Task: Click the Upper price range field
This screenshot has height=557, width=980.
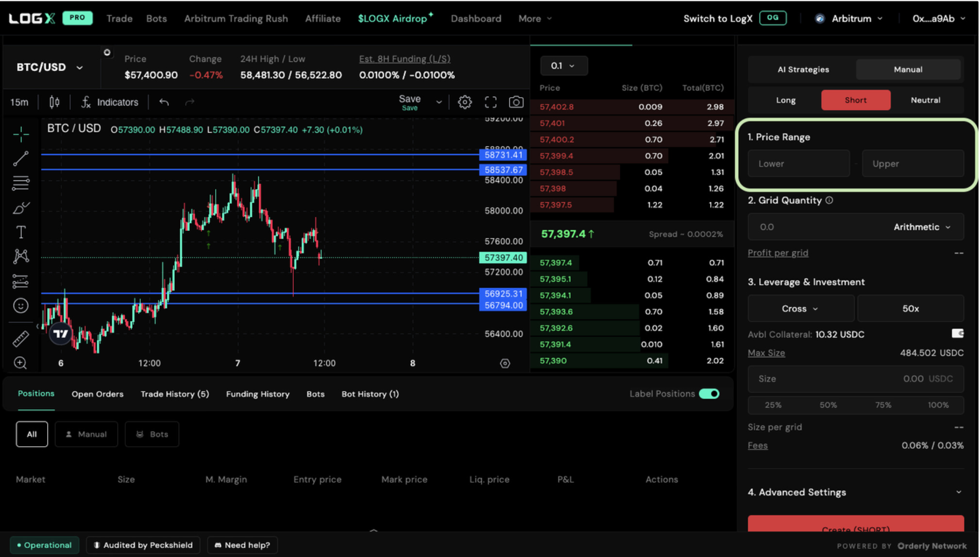Action: tap(913, 163)
